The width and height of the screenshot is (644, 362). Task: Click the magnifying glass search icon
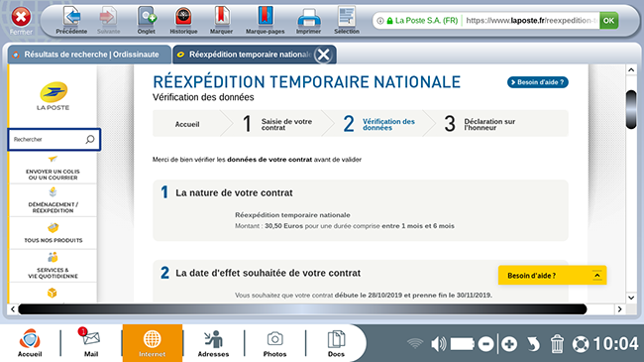(90, 140)
